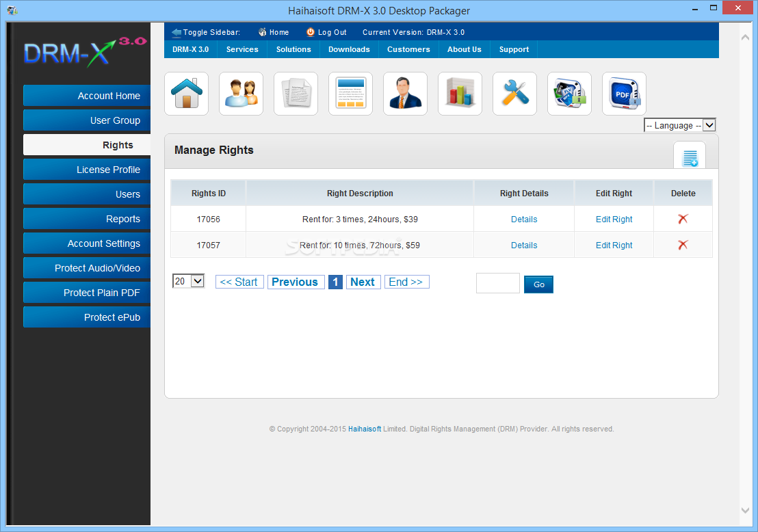758x532 pixels.
Task: Select page 1 in pagination
Action: coord(335,282)
